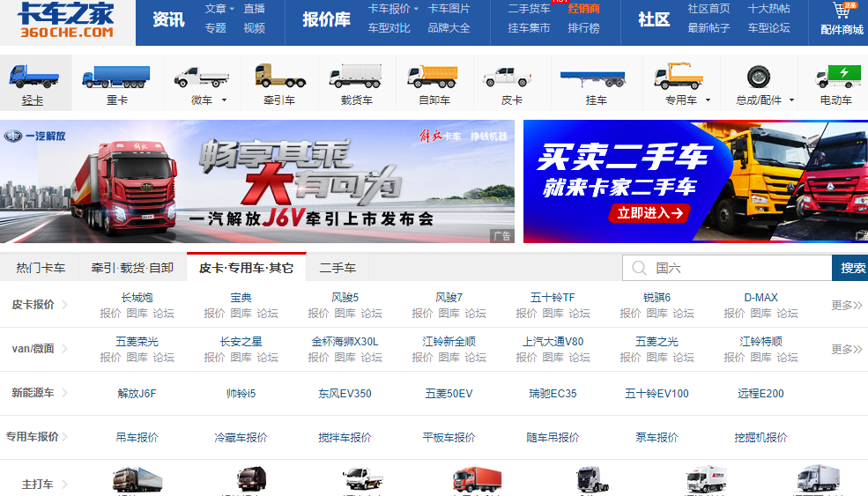Expand 专用车报价 row chevron

coord(66,437)
